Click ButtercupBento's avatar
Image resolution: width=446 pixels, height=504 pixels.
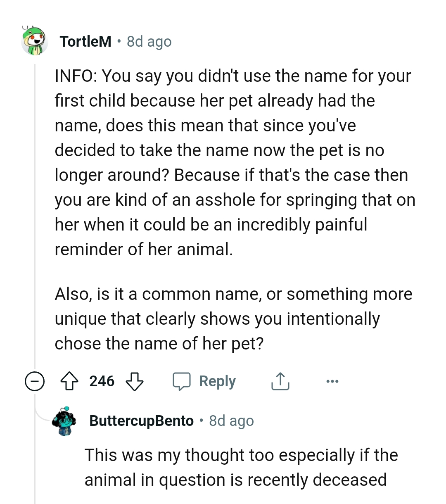(64, 421)
